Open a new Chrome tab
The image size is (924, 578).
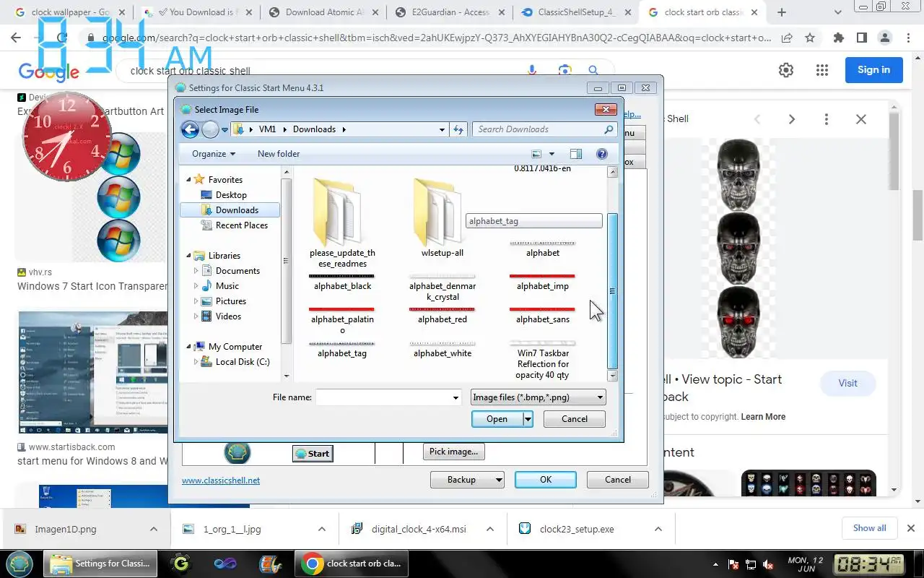[x=781, y=12]
